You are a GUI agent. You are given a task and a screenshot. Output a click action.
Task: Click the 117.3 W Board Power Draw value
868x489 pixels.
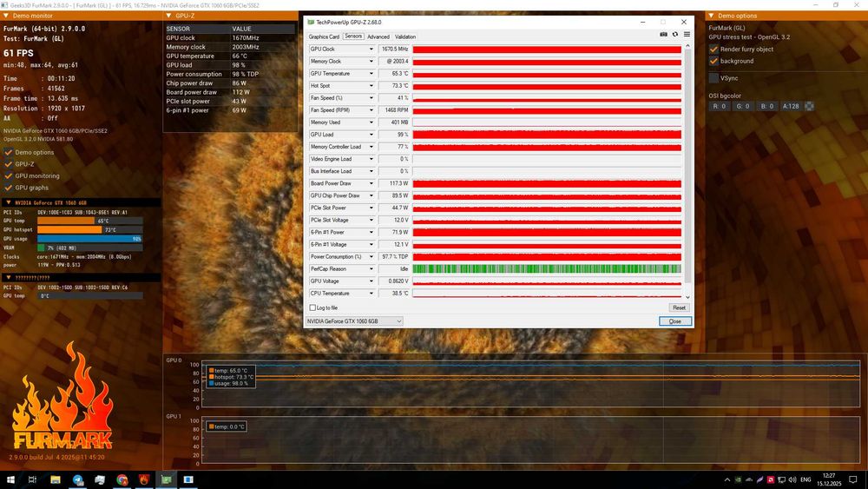(x=394, y=183)
